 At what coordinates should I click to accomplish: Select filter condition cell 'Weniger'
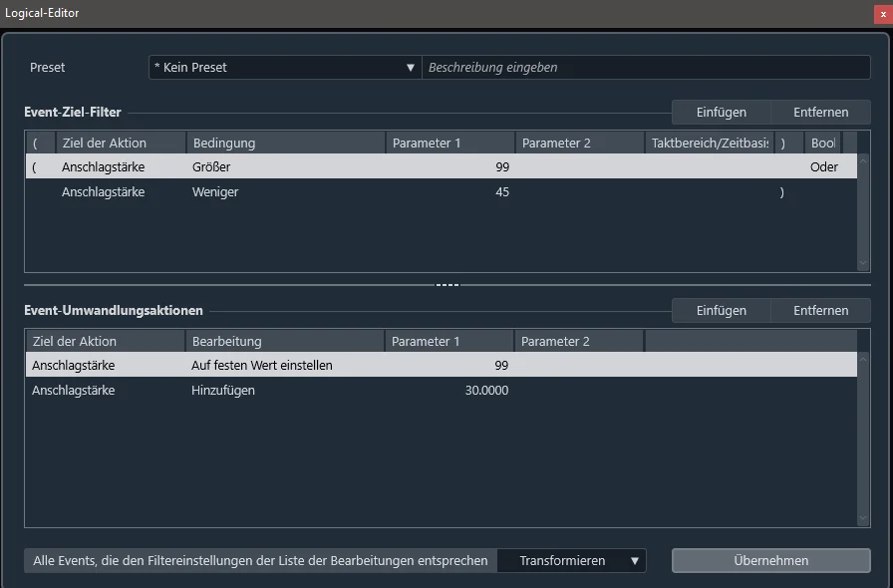286,192
